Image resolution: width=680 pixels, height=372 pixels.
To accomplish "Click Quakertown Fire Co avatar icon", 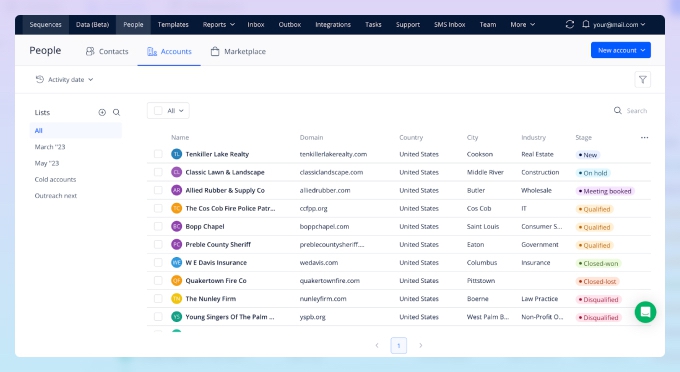I will [x=177, y=281].
